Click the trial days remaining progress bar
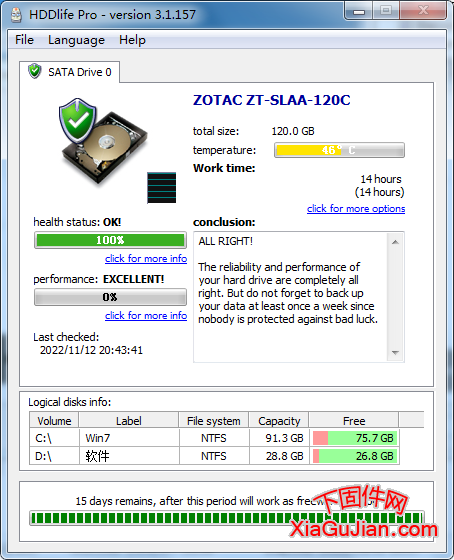 point(226,518)
